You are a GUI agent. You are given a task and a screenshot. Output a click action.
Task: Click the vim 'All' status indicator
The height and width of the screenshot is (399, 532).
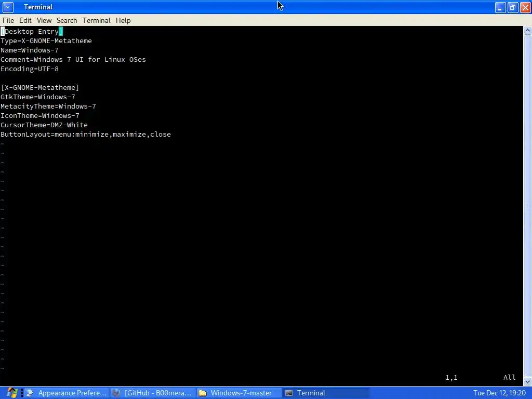click(509, 377)
